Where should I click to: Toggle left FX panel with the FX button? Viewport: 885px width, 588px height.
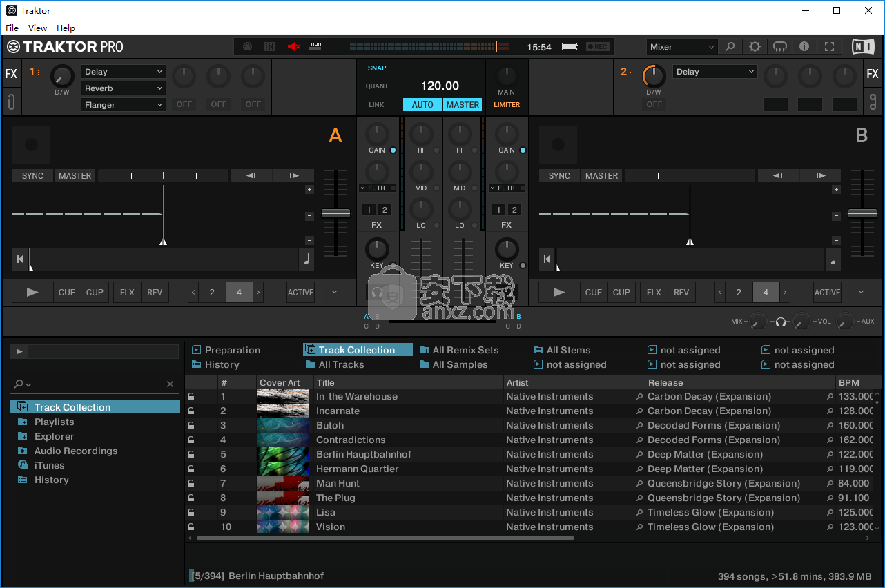tap(11, 74)
